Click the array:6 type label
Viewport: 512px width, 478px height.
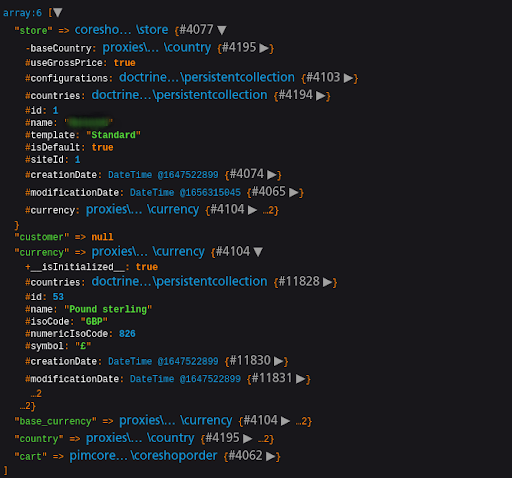coord(22,13)
